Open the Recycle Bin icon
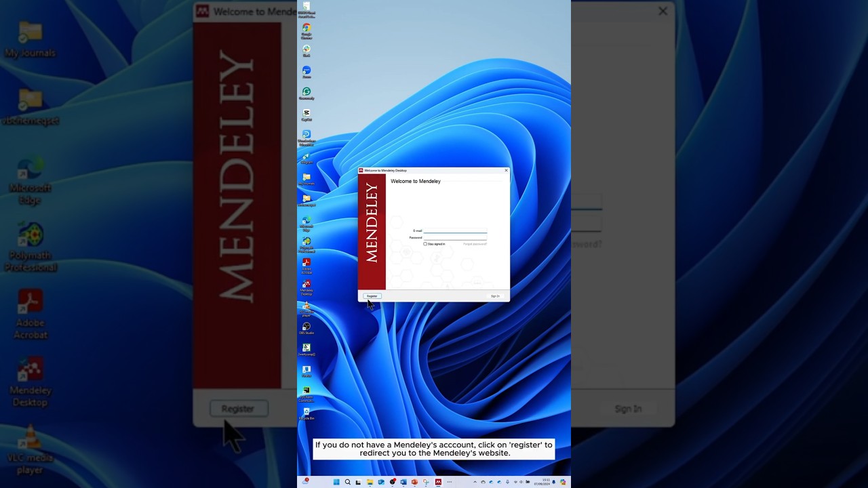Screen dimensions: 868x488 (x=307, y=414)
